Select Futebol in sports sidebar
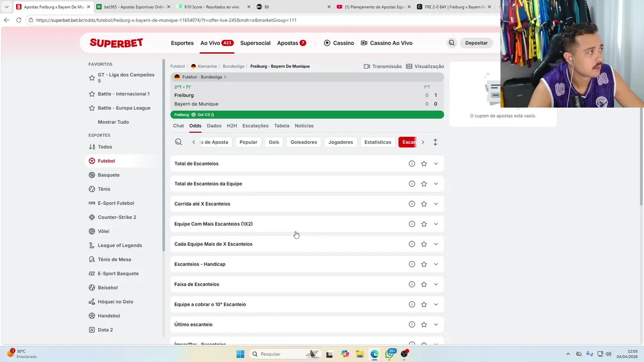 (x=106, y=161)
